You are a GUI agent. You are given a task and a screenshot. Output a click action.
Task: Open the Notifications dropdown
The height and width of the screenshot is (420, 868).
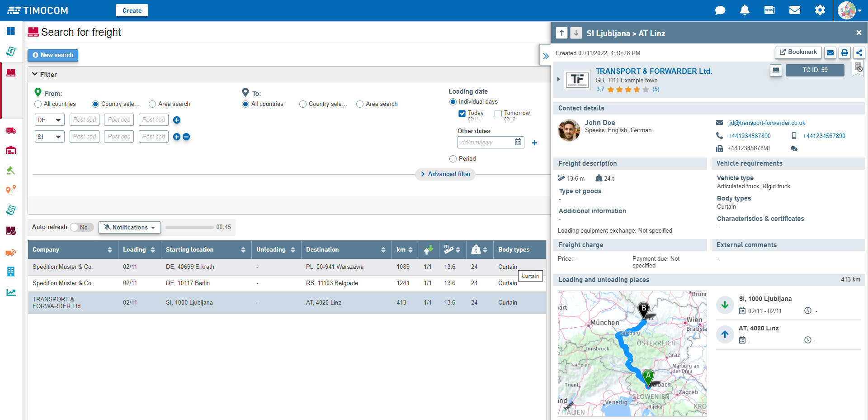[129, 227]
